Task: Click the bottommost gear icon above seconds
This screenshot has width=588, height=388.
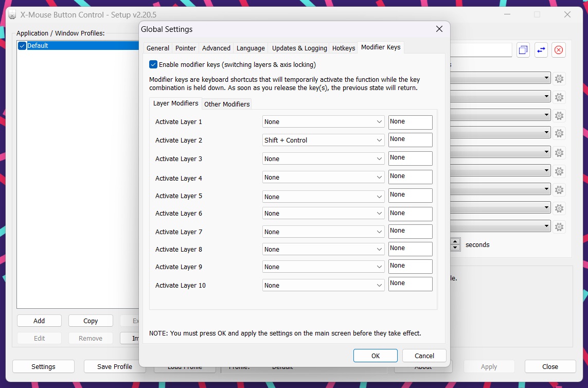Action: pos(559,226)
